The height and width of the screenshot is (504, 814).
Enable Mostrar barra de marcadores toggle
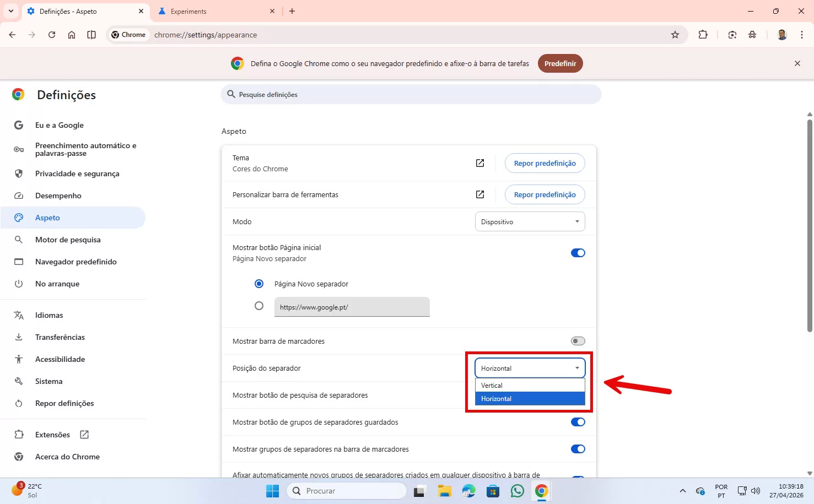pyautogui.click(x=578, y=341)
